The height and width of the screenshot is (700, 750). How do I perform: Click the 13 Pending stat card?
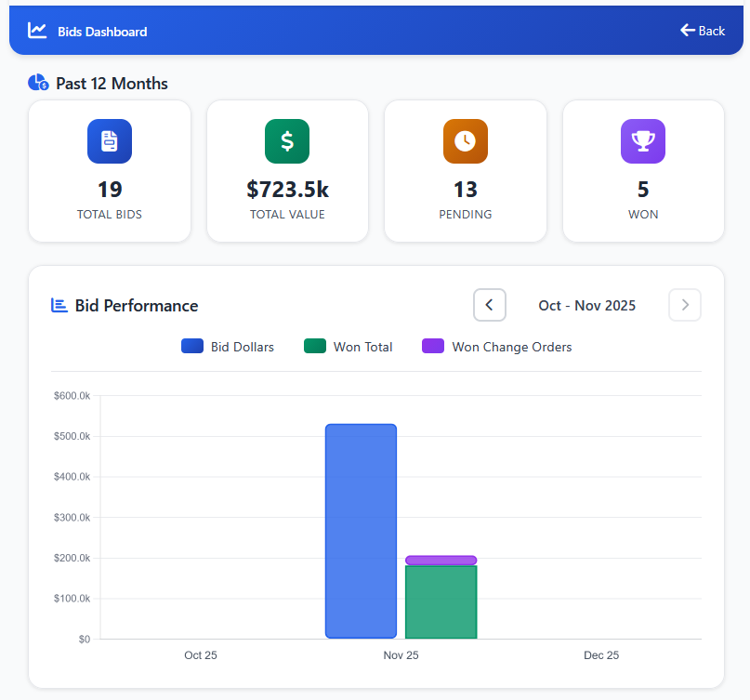tap(465, 171)
